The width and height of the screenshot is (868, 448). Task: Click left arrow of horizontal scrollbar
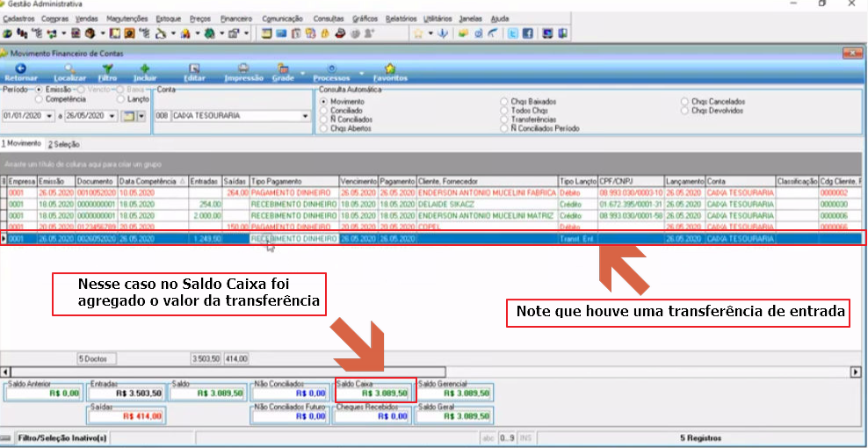coord(5,372)
